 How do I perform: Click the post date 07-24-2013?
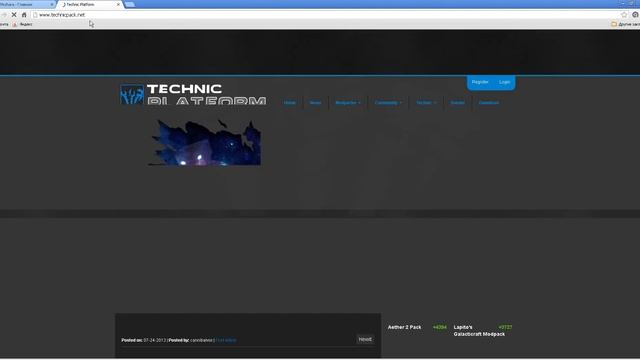pyautogui.click(x=155, y=340)
